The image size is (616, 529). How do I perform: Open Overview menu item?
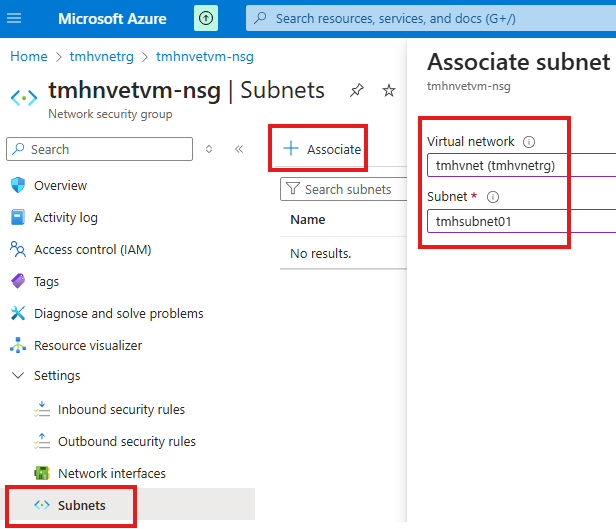point(60,185)
